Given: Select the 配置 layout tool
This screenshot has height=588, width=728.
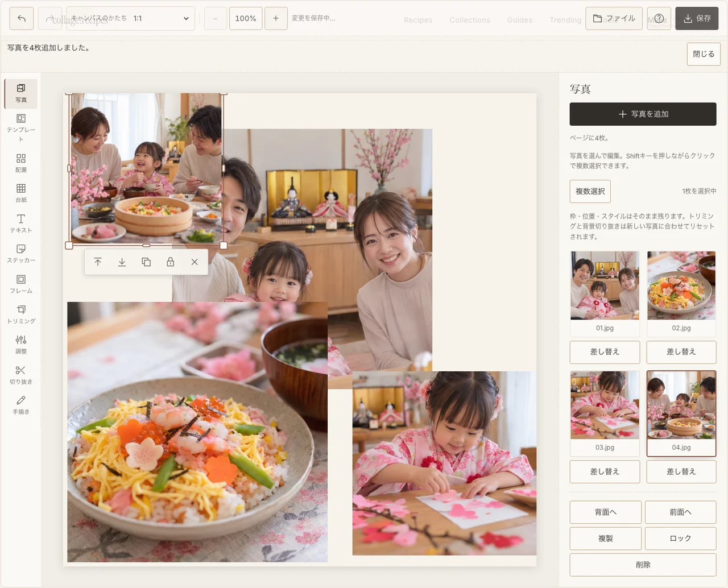Looking at the screenshot, I should point(21,163).
